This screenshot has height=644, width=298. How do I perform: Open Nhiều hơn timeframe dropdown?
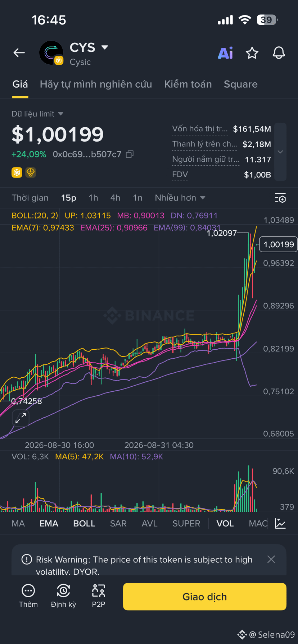[180, 198]
